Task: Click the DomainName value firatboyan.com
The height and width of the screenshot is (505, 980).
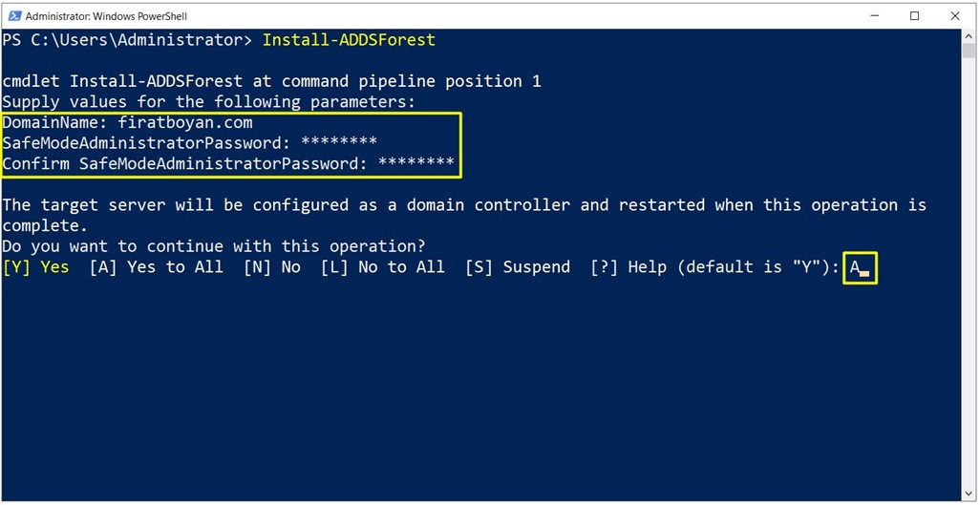Action: 185,123
